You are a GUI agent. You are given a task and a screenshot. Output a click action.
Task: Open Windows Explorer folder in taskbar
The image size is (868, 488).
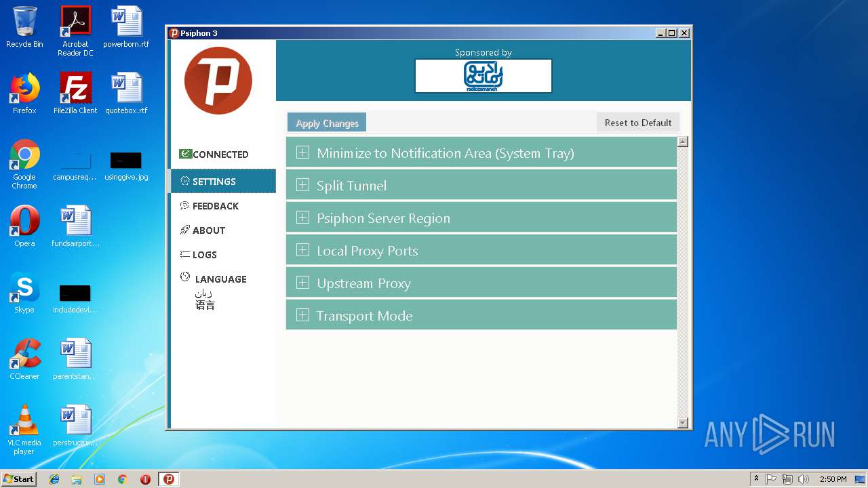(x=77, y=479)
